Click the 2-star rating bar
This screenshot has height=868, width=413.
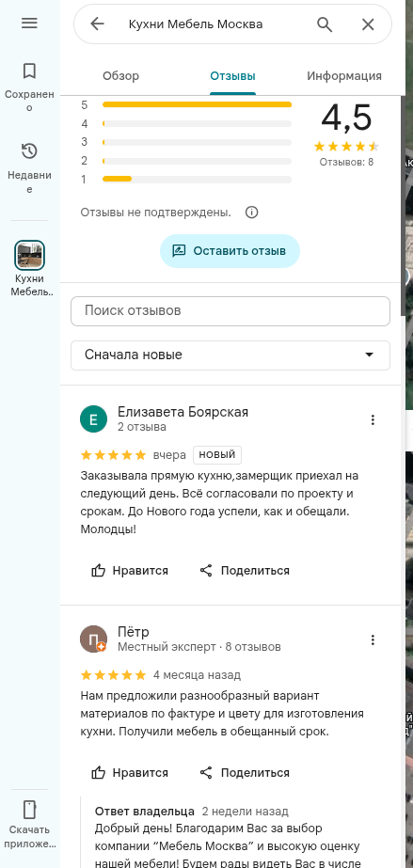pyautogui.click(x=197, y=161)
